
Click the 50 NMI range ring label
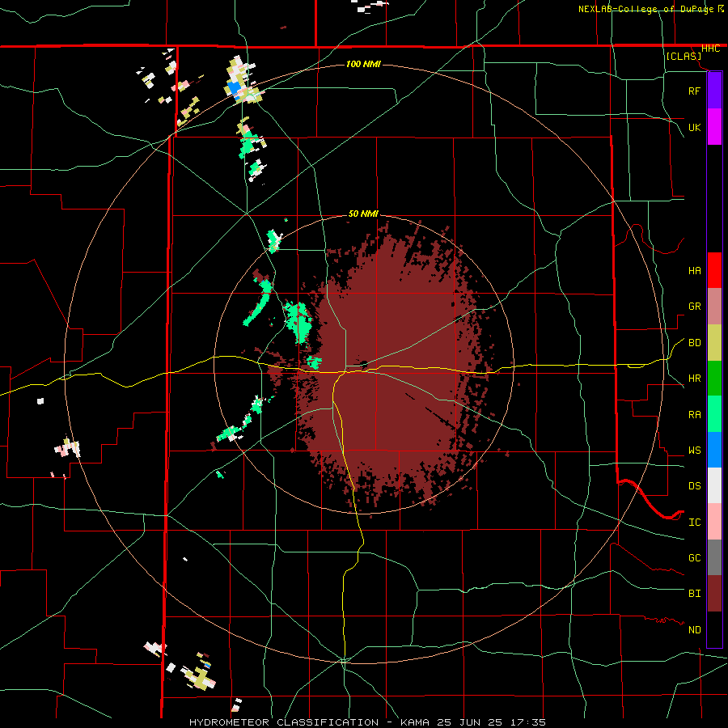click(x=363, y=214)
